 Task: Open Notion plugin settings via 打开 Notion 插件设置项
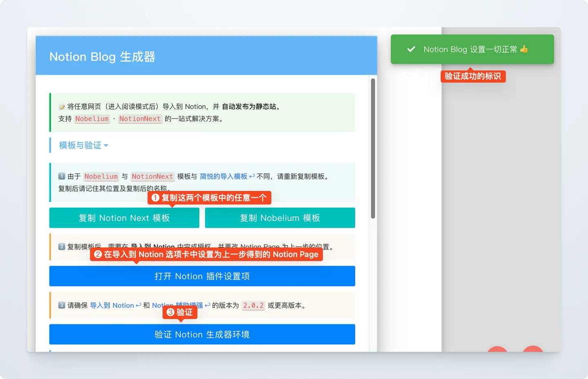click(x=202, y=276)
